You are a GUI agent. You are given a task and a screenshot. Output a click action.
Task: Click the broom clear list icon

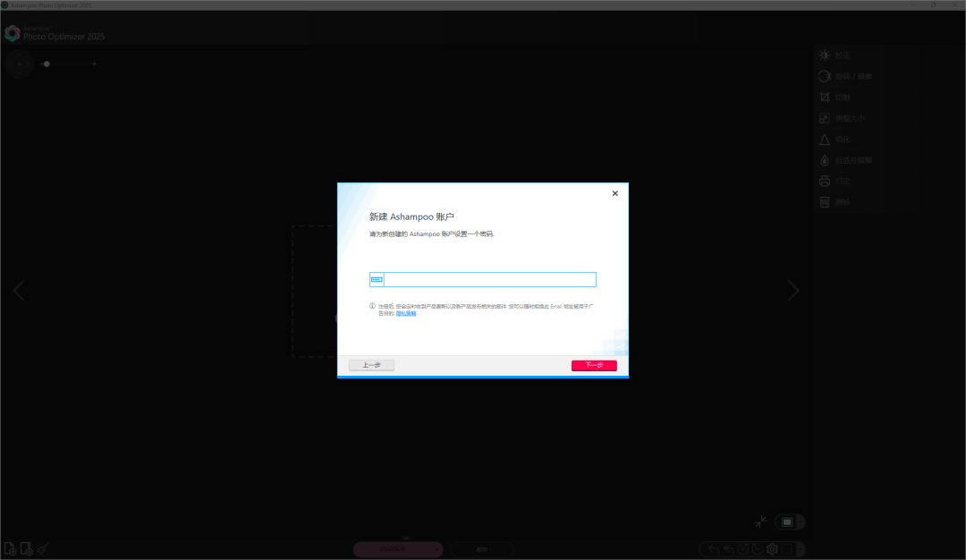tap(43, 549)
